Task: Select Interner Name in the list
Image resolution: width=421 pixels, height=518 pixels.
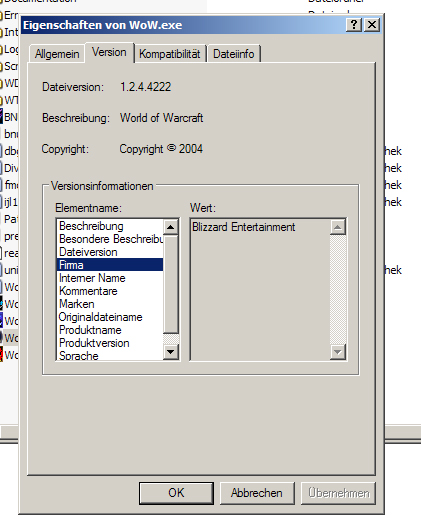Action: coord(110,278)
